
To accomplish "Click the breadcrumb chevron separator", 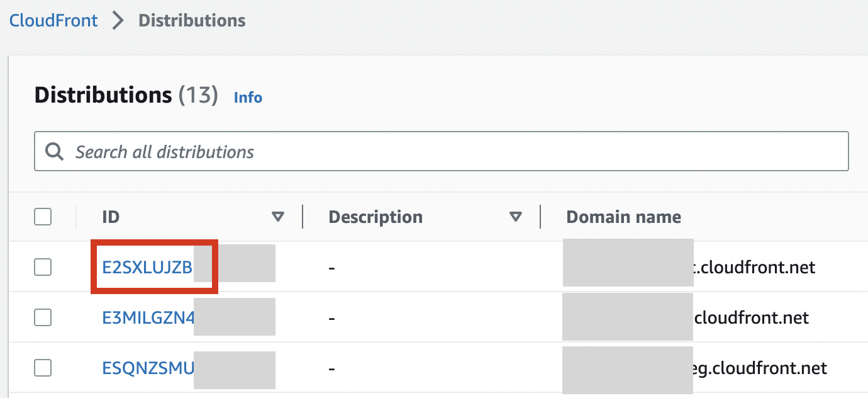I will point(117,20).
